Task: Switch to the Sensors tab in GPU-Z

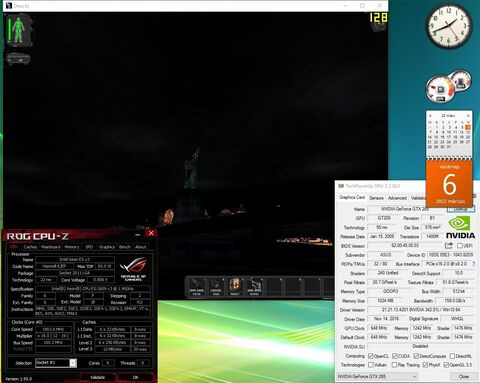Action: point(376,198)
